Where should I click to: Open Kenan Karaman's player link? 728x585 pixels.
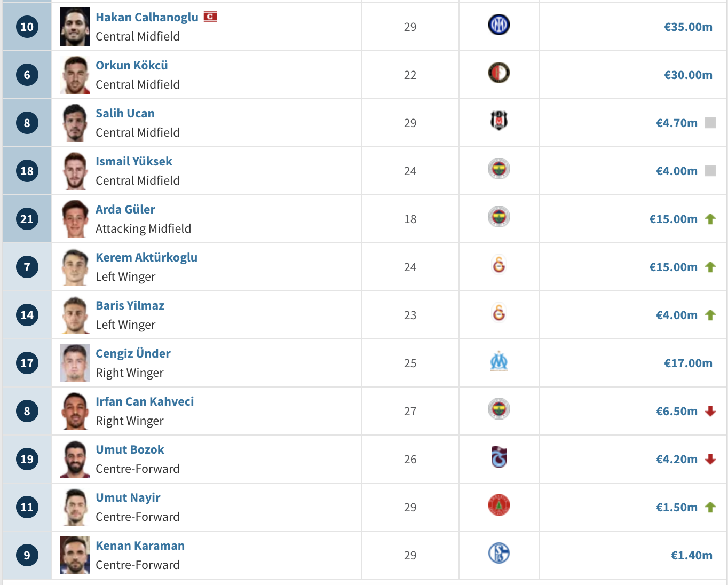coord(140,546)
